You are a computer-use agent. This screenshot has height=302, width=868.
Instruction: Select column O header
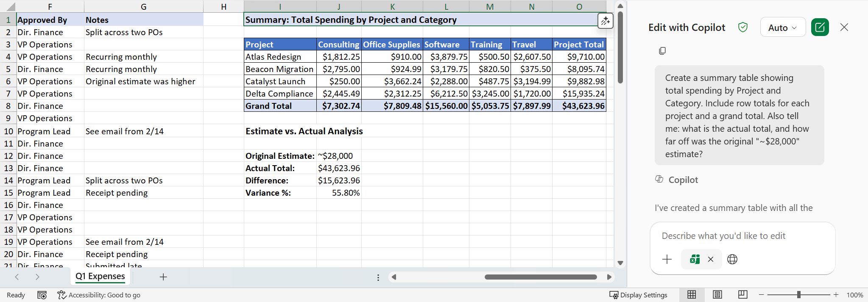[579, 6]
